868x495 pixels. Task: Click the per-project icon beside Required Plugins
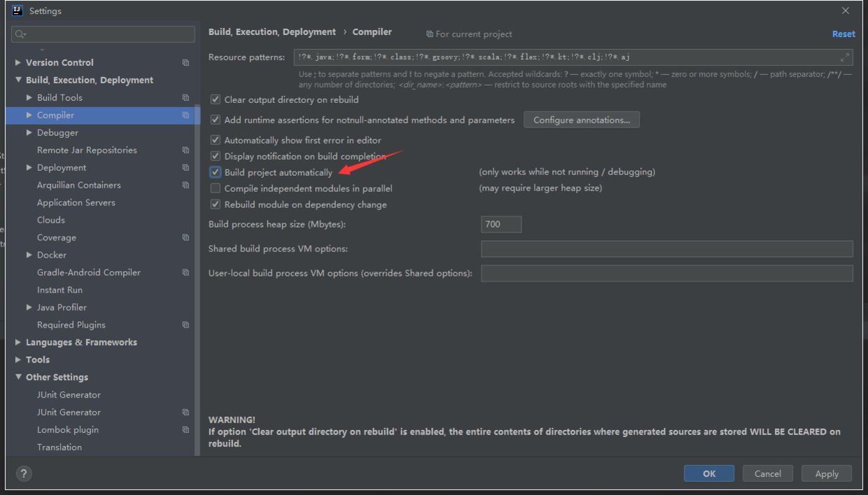point(185,326)
